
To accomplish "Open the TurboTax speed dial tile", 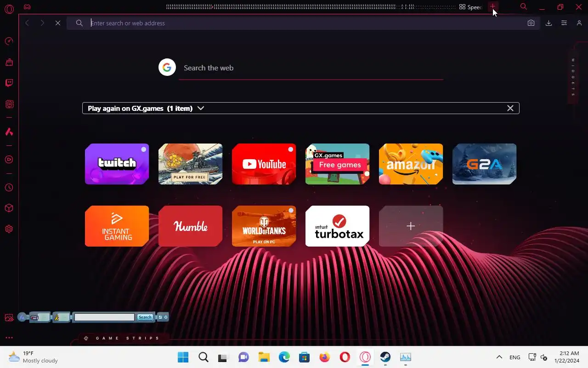I will (x=338, y=226).
